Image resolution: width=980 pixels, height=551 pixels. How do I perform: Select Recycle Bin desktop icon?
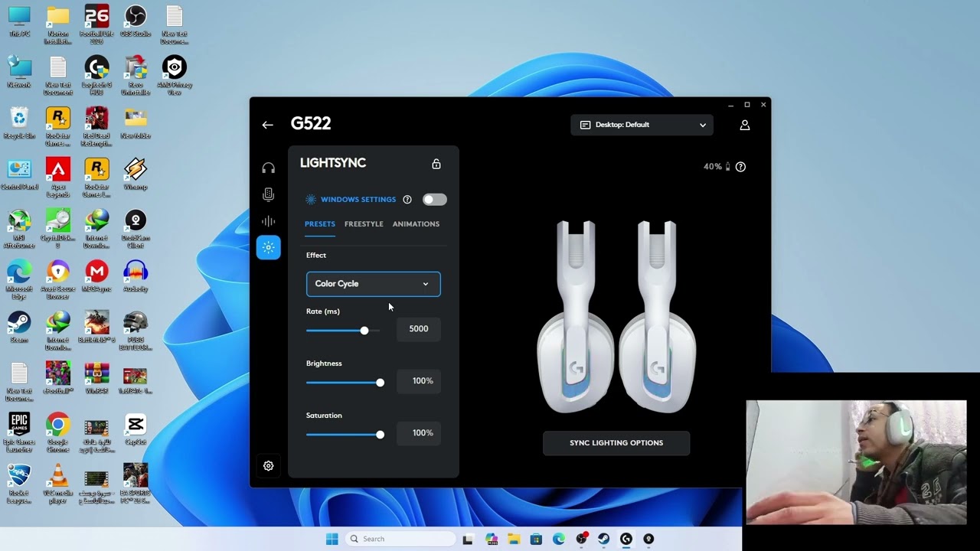click(19, 123)
